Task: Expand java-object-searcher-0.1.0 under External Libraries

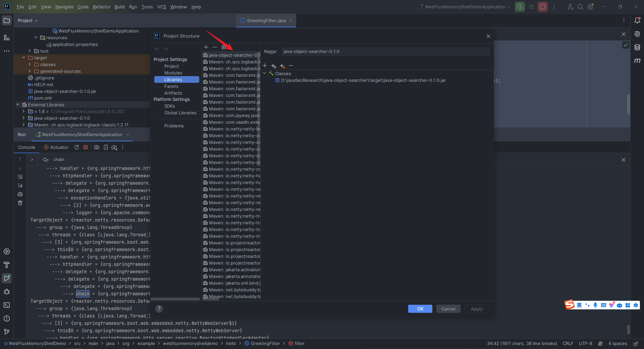Action: (24, 118)
